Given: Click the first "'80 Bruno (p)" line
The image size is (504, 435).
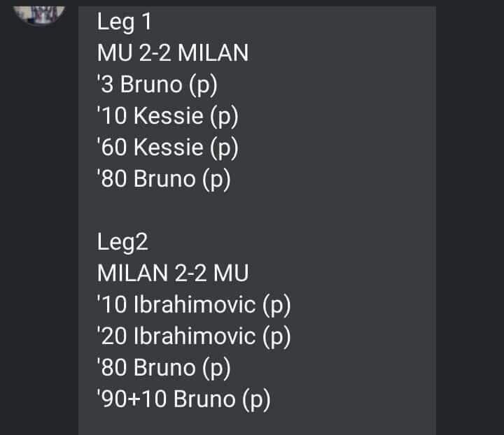Looking at the screenshot, I should pyautogui.click(x=164, y=179).
